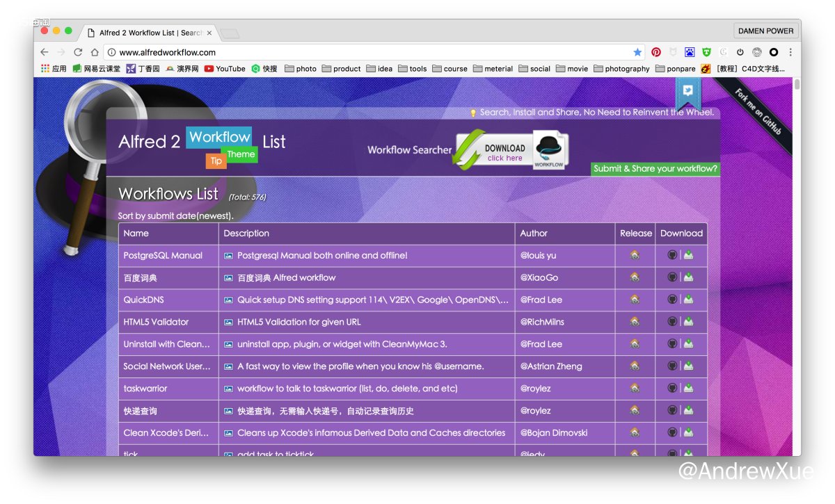The height and width of the screenshot is (504, 835).
Task: Open the ponpare bookmarks folder
Action: [676, 69]
